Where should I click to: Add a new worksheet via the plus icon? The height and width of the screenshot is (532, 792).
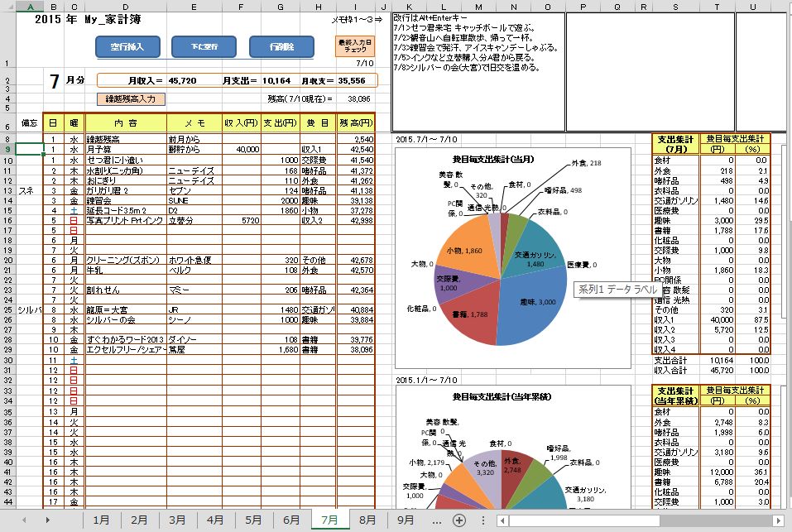pos(458,520)
